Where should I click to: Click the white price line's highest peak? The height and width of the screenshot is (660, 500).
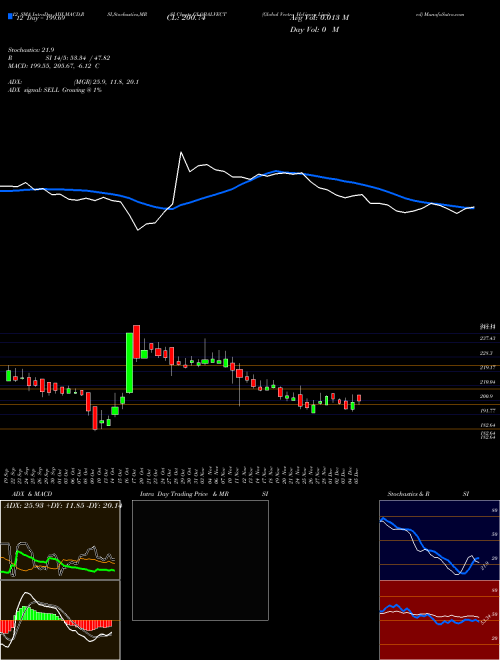(181, 152)
